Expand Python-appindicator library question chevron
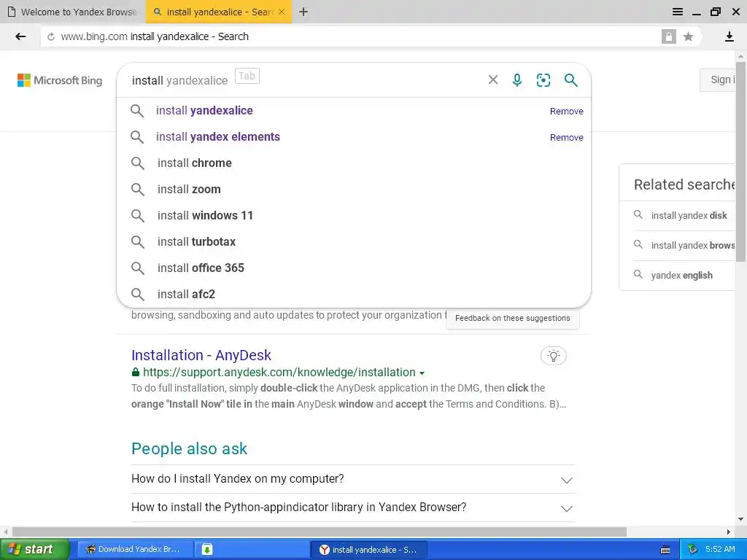Image resolution: width=747 pixels, height=560 pixels. [x=566, y=508]
